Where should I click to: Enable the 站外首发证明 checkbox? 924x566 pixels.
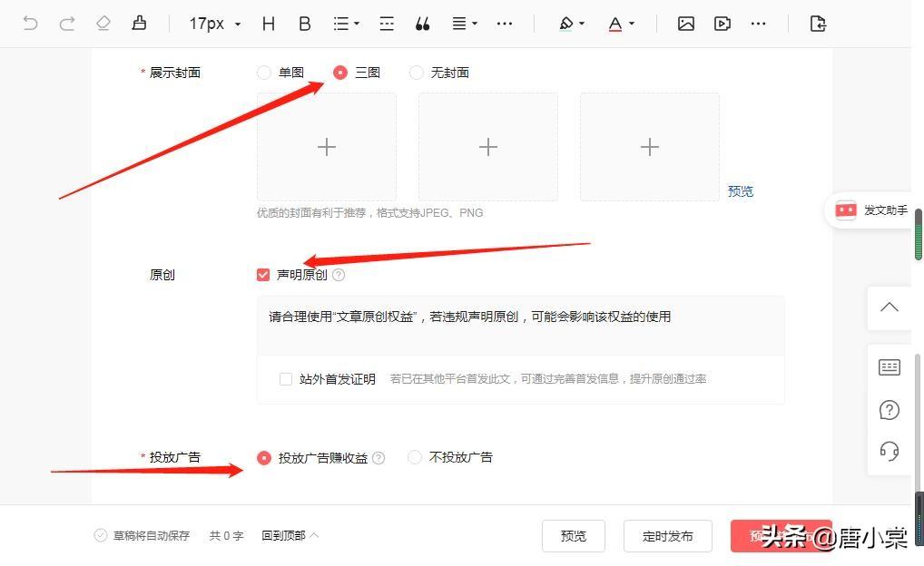(286, 379)
